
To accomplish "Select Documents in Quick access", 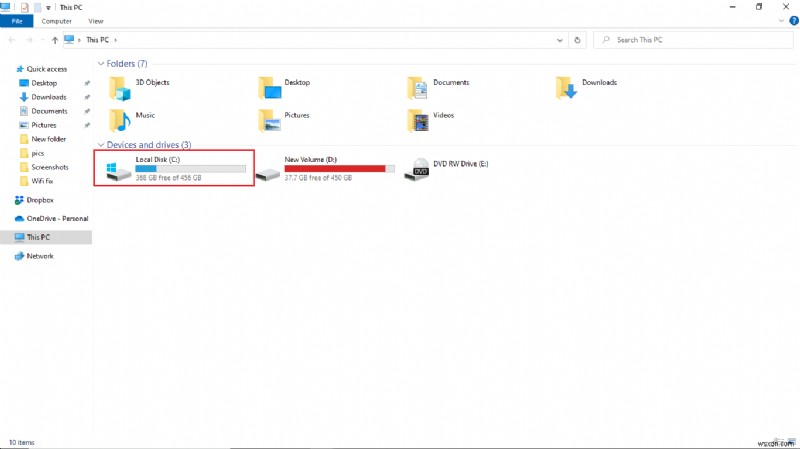I will click(x=49, y=111).
